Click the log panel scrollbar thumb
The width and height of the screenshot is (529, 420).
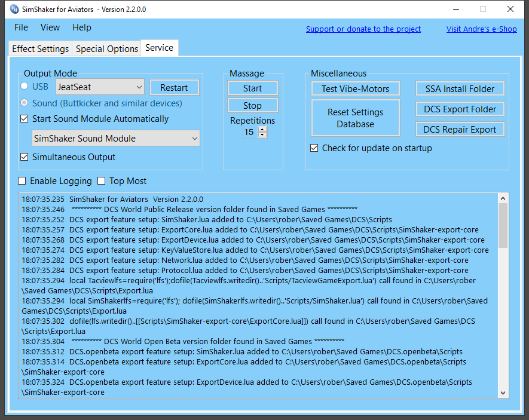coord(503,225)
